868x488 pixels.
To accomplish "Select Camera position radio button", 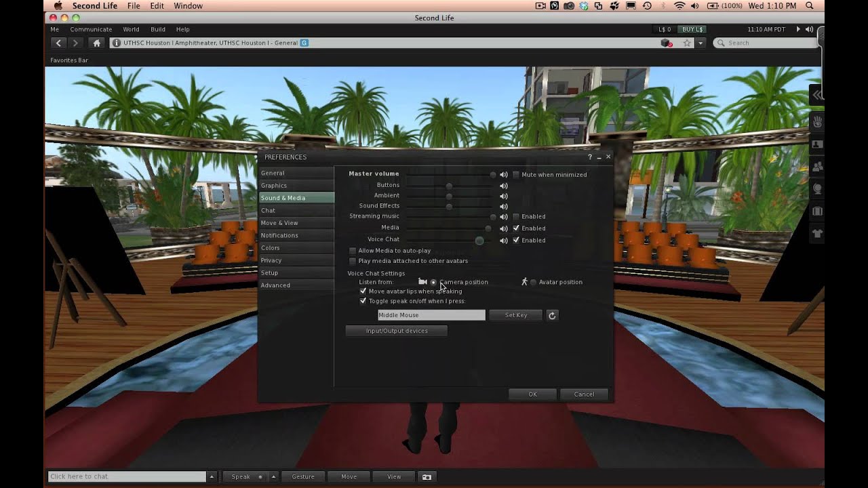I will click(x=433, y=282).
